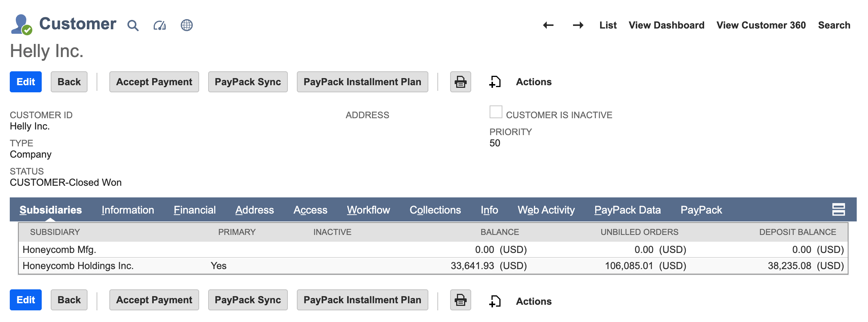Toggle the Customer Is Inactive checkbox

(496, 112)
